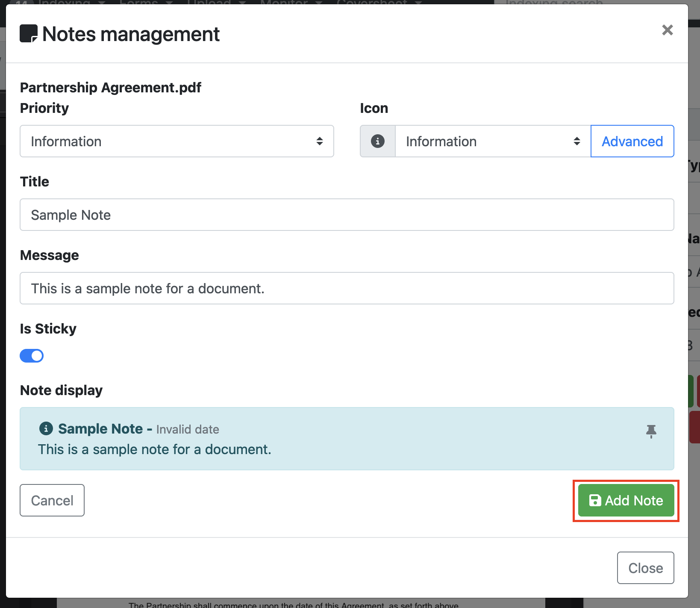Expand the Icon selection dropdown
700x608 pixels.
coord(492,141)
